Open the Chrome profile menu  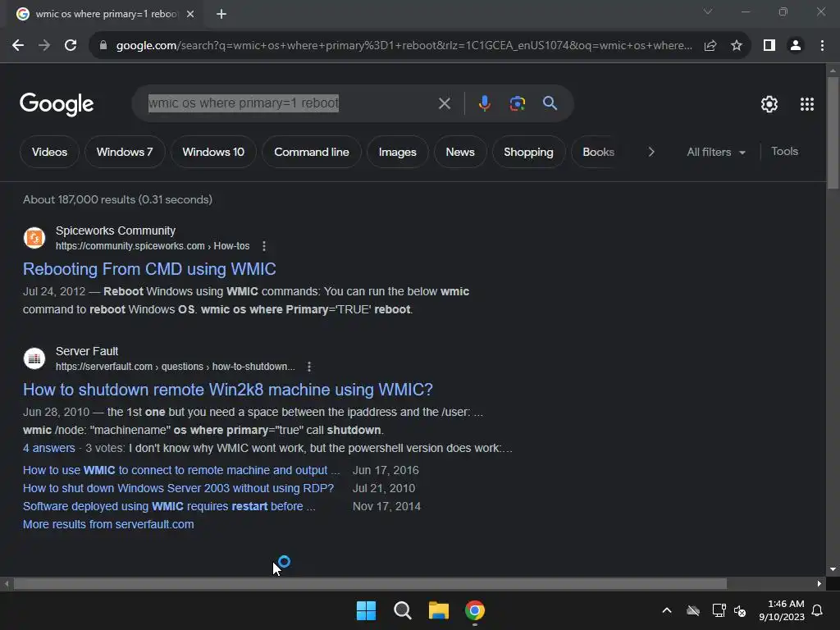click(796, 46)
